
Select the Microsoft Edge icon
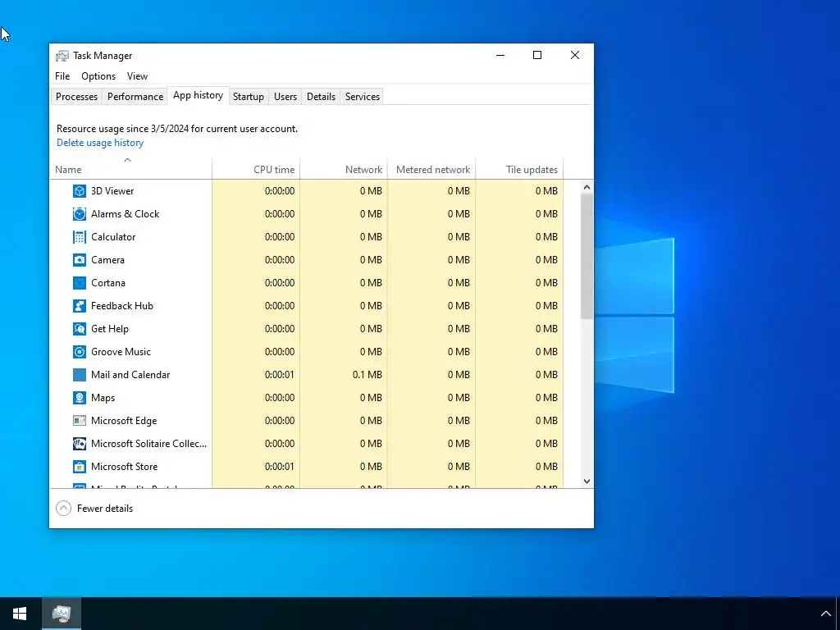(x=80, y=421)
